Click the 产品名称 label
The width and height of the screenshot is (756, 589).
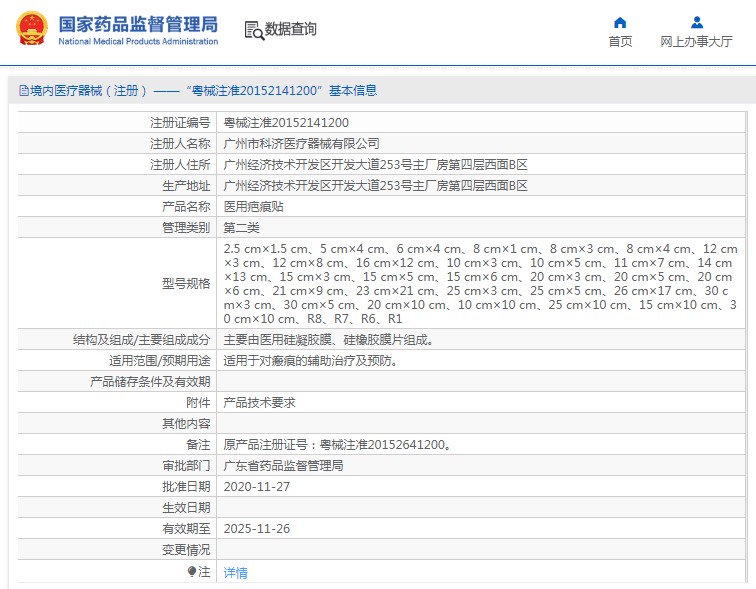186,206
